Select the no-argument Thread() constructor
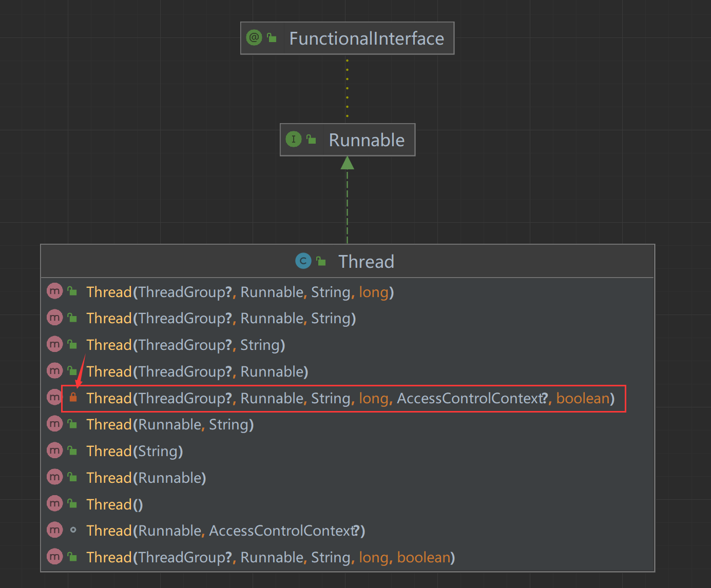The height and width of the screenshot is (588, 711). tap(114, 504)
